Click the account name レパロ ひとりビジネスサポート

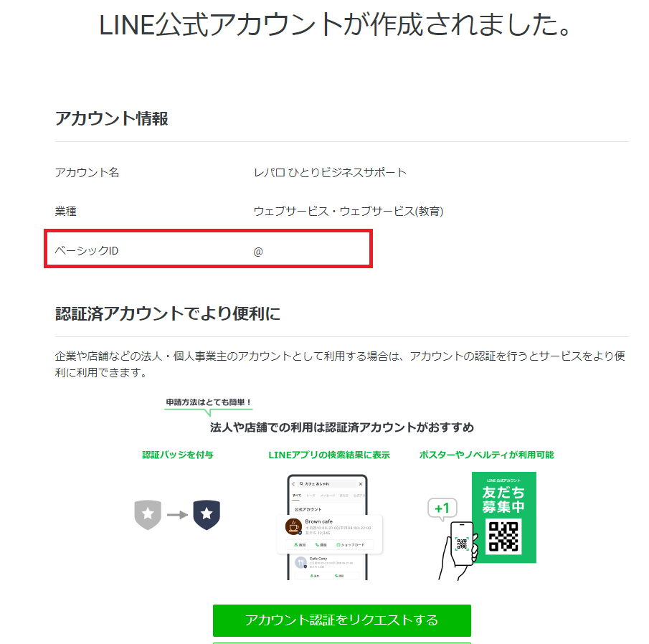click(x=330, y=173)
